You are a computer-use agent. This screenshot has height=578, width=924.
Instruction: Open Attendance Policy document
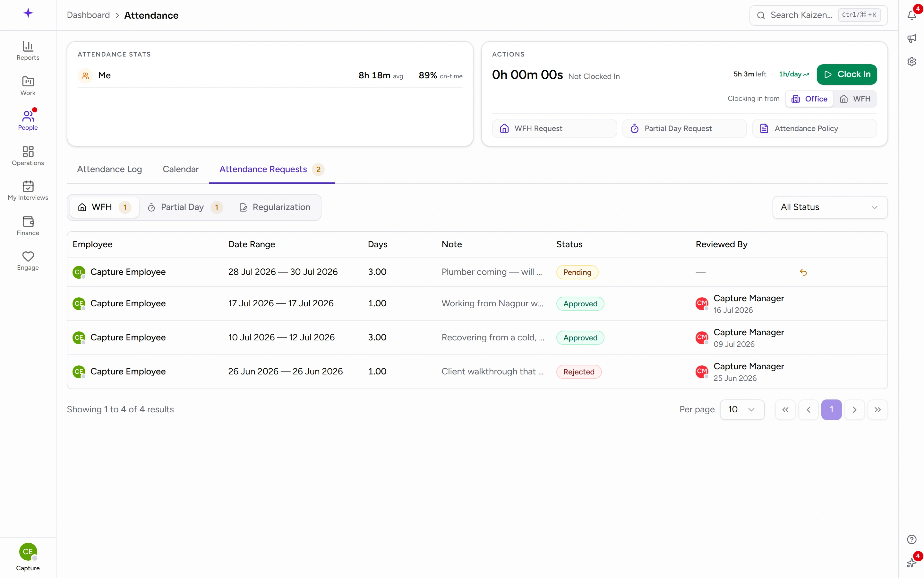tap(814, 128)
